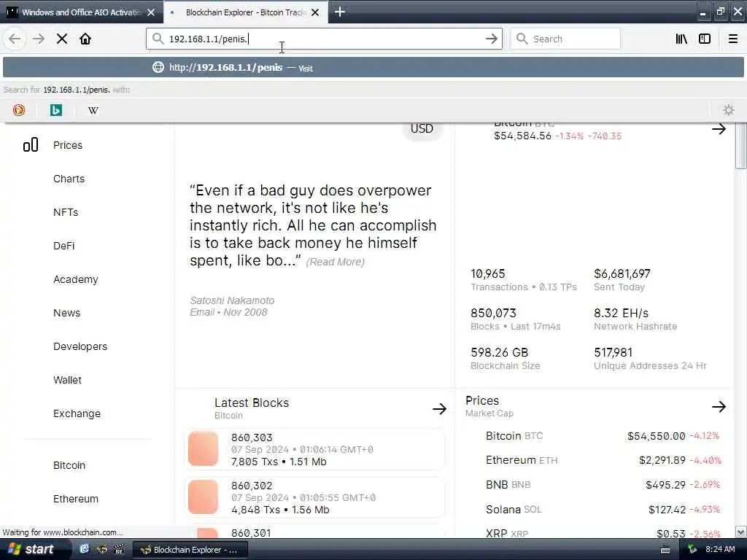This screenshot has height=560, width=747.
Task: Open Developers in the sidebar
Action: click(80, 346)
